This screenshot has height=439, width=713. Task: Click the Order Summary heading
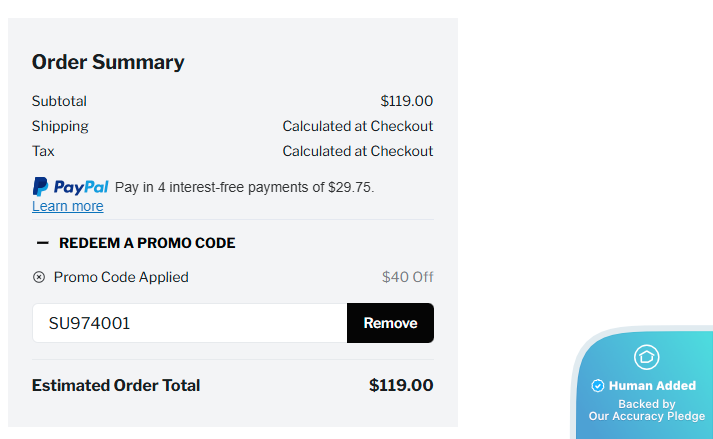[x=108, y=62]
